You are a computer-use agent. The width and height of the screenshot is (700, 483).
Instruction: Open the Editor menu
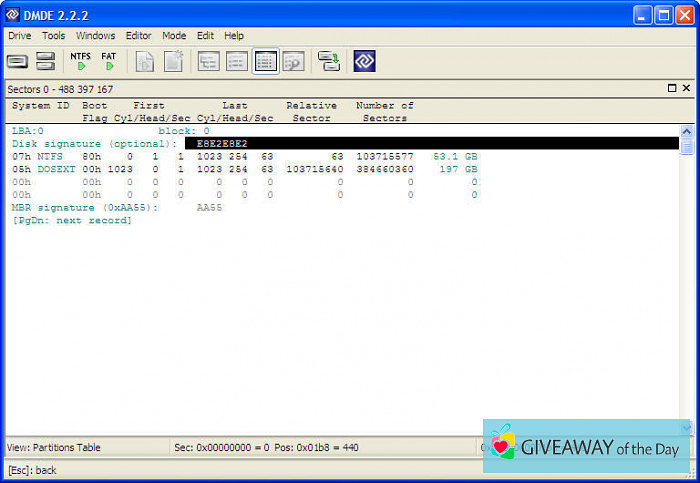click(x=139, y=35)
